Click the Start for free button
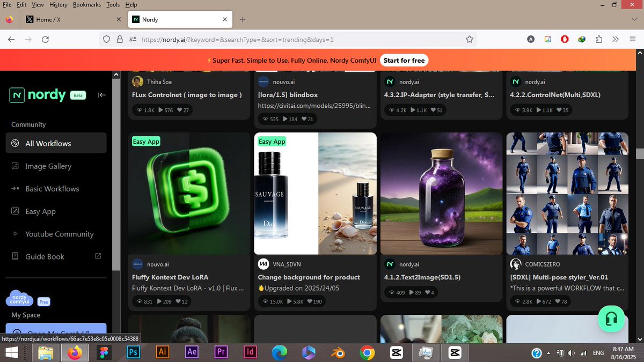The image size is (644, 362). [x=404, y=60]
